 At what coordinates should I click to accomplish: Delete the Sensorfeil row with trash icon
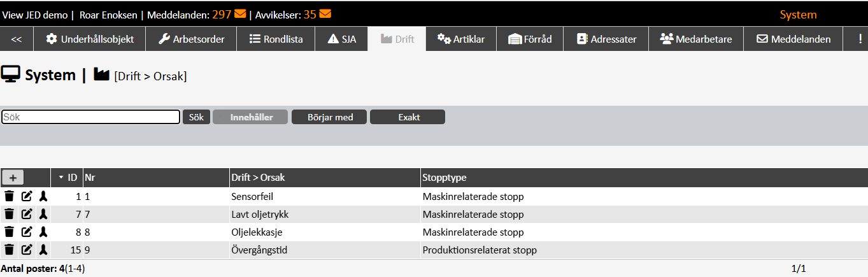coord(9,196)
